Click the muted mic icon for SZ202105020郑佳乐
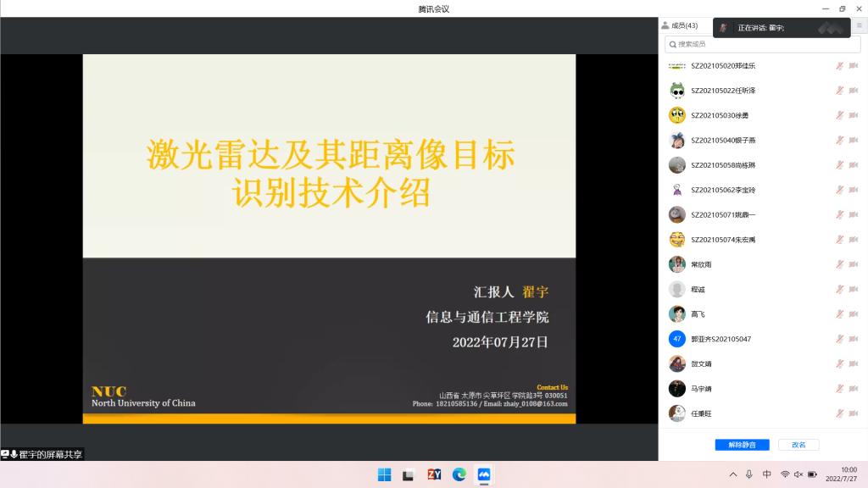The image size is (868, 488). 839,65
